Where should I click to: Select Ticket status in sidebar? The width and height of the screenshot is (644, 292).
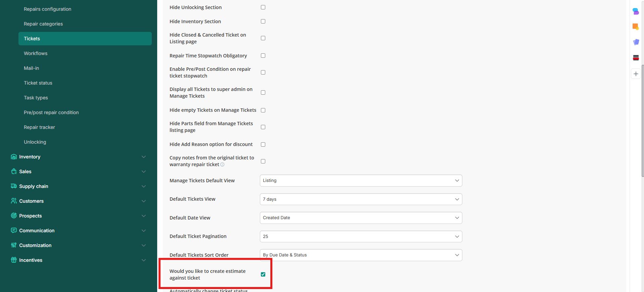tap(38, 83)
